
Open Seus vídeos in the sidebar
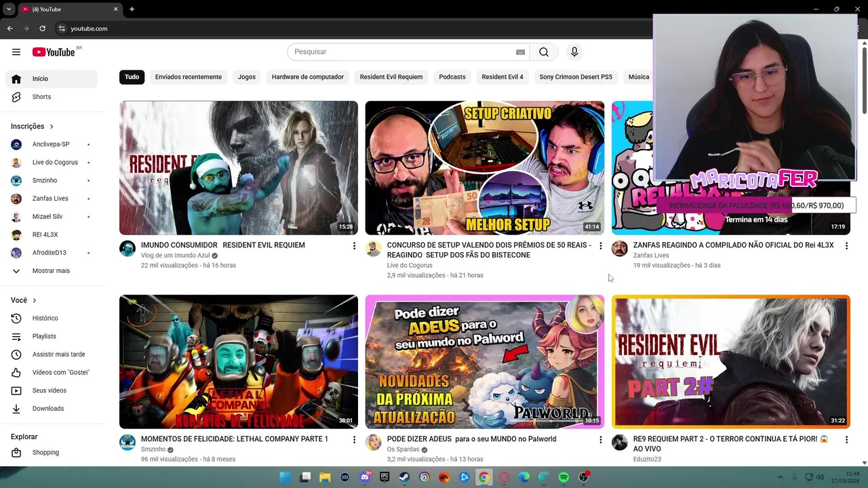[x=52, y=390]
